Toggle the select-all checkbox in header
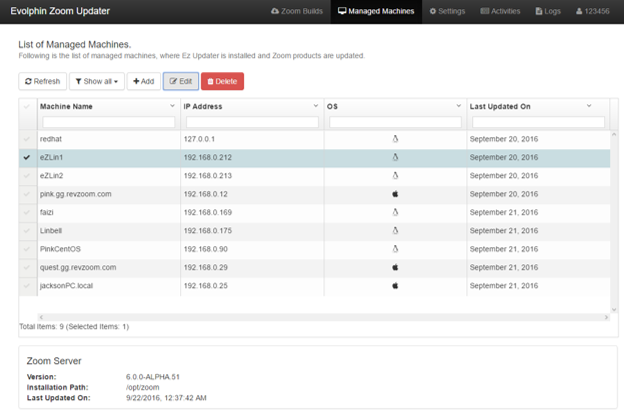This screenshot has height=416, width=624. (x=27, y=106)
